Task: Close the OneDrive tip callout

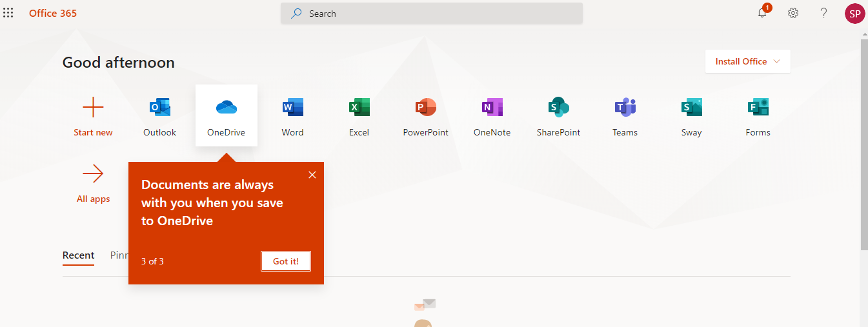Action: click(312, 175)
